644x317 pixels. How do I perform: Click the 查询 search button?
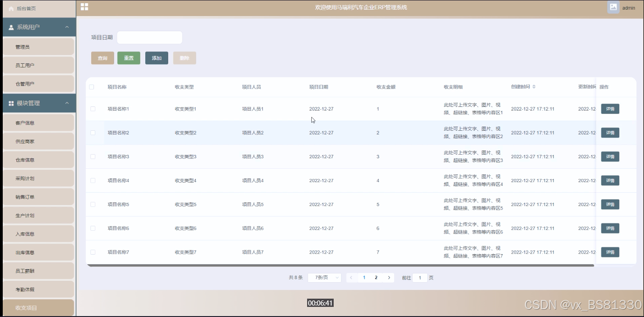(103, 58)
